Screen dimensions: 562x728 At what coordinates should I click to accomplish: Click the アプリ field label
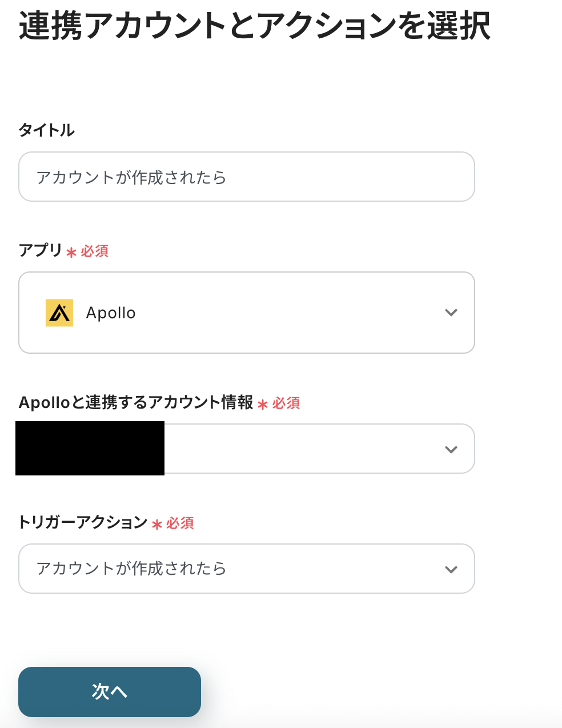coord(41,250)
